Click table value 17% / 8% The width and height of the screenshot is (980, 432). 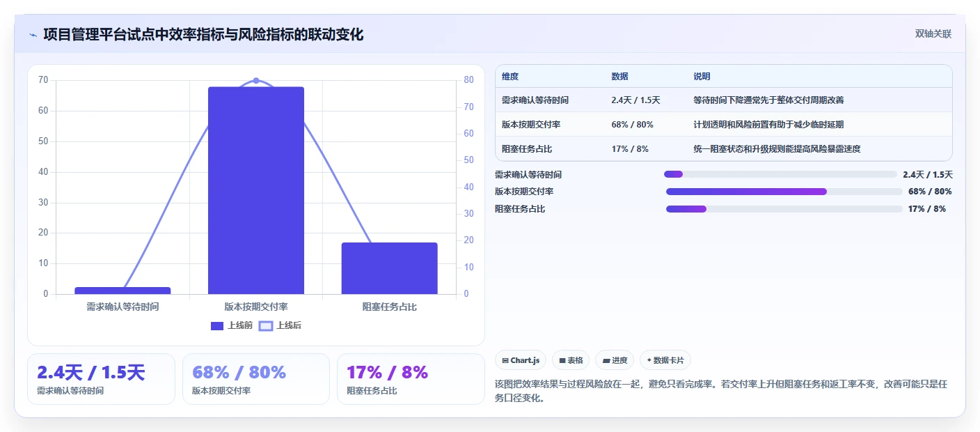630,148
